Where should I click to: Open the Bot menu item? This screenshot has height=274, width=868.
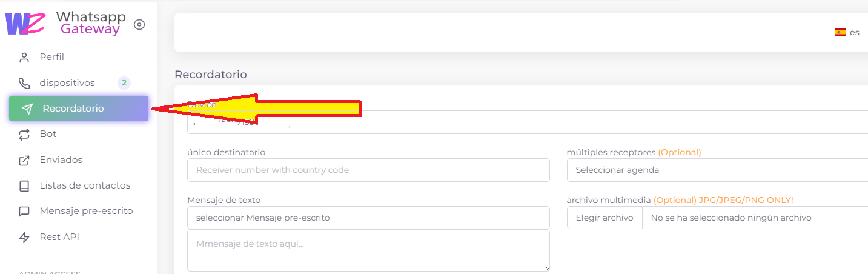point(48,134)
